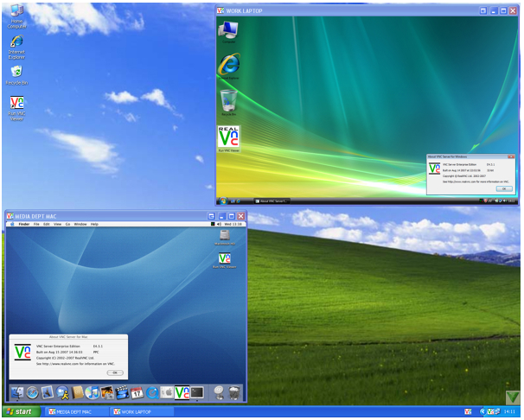
Task: Expand hidden XP tray icons arrow
Action: (482, 411)
